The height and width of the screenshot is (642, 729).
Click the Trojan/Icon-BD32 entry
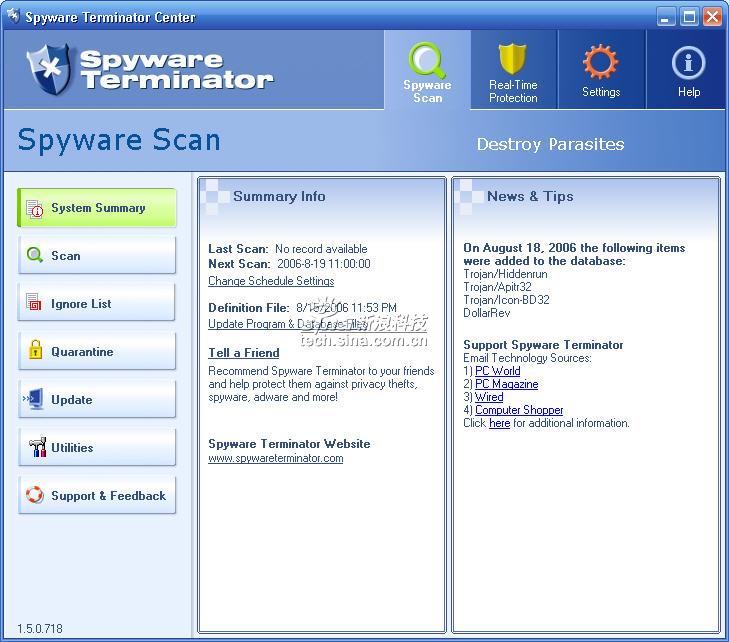tap(506, 300)
